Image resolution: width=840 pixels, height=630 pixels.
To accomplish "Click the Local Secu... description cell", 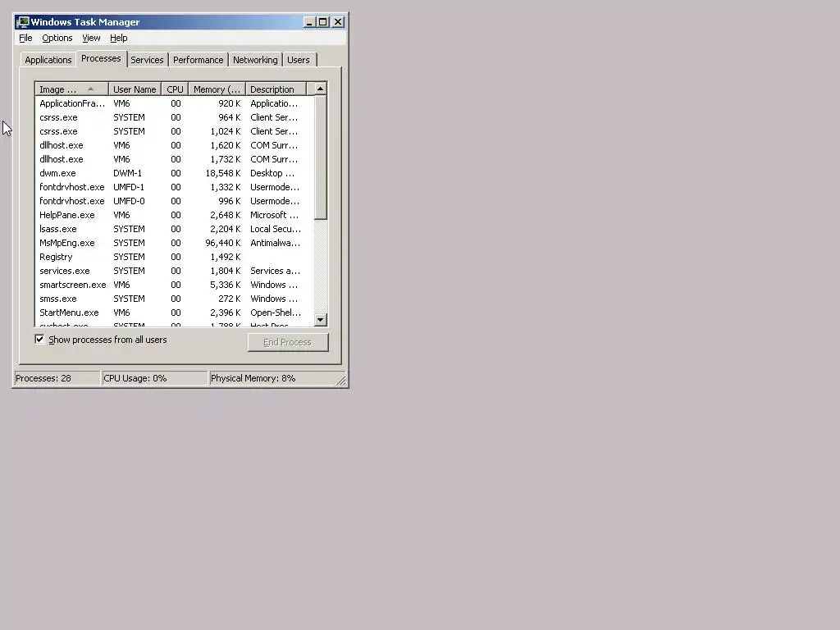I will point(276,229).
